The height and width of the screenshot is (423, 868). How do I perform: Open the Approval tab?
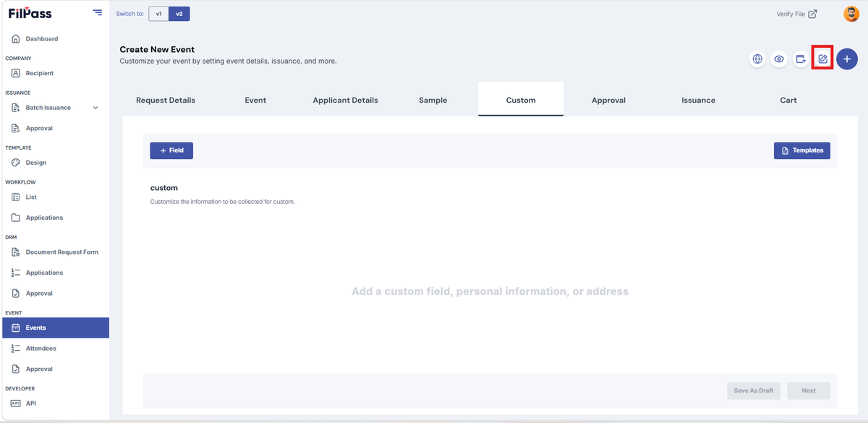[x=608, y=100]
